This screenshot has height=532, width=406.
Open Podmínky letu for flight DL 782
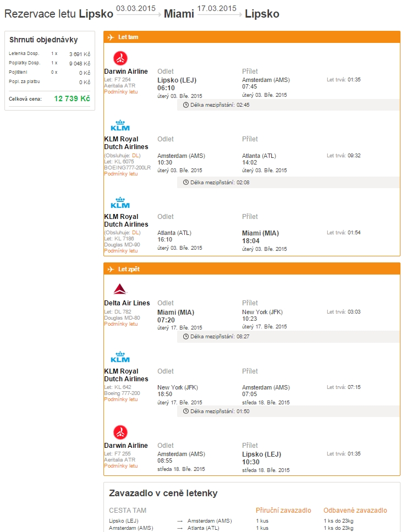[x=120, y=324]
